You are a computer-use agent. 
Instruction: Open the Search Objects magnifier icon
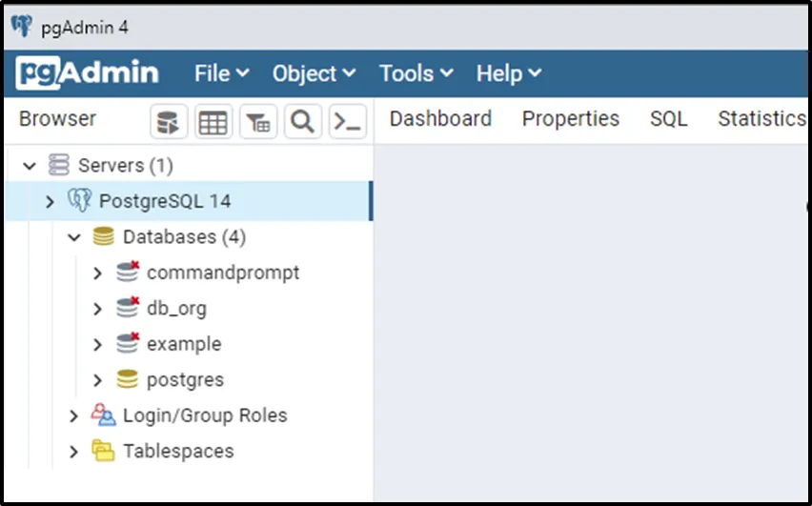[302, 122]
